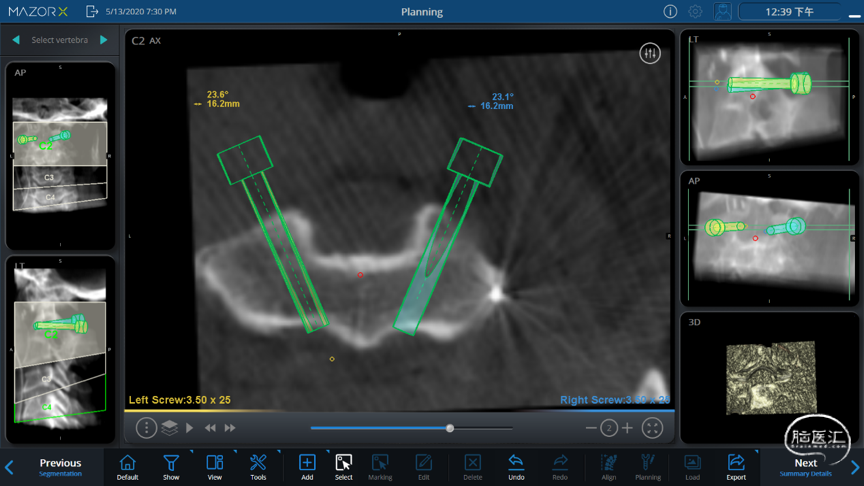Select the left screw in axial view
864x486 pixels.
(x=273, y=234)
